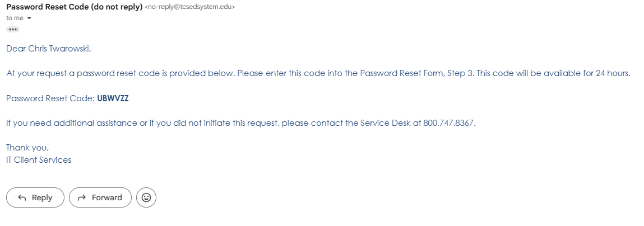Click the reset code UBWVZZ

(x=113, y=98)
